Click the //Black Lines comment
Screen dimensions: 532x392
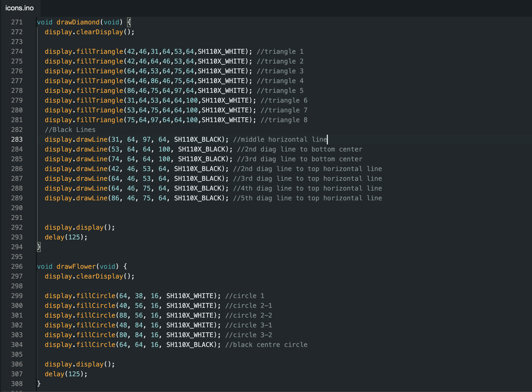pos(70,129)
